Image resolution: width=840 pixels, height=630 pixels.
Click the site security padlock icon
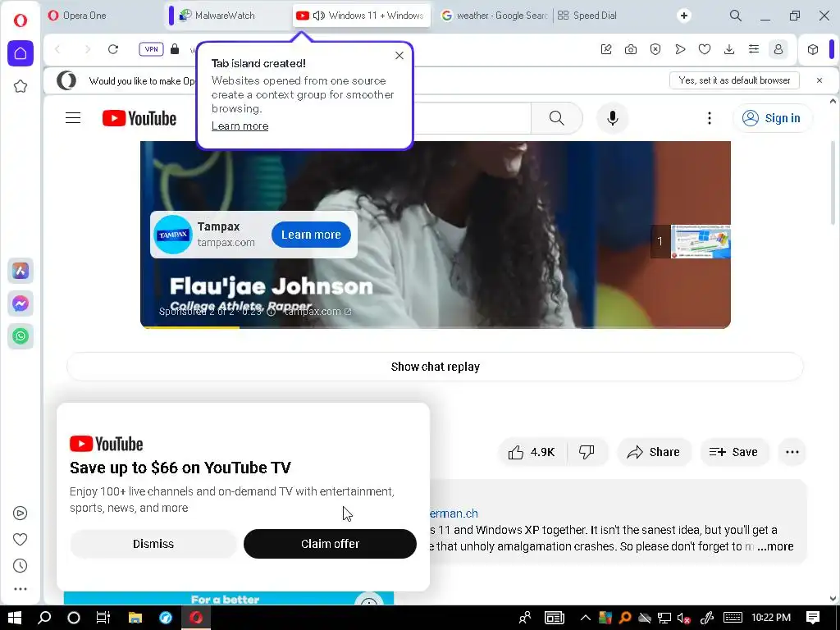click(x=175, y=49)
